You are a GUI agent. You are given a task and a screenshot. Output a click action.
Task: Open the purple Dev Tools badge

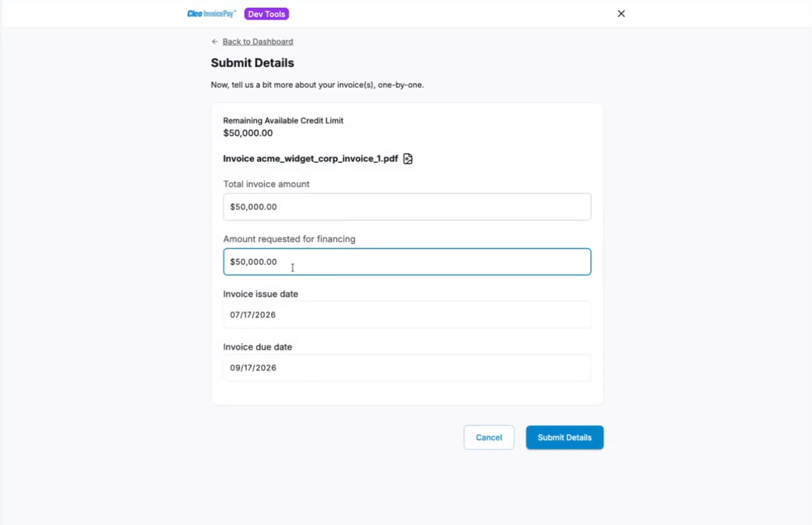[x=267, y=14]
